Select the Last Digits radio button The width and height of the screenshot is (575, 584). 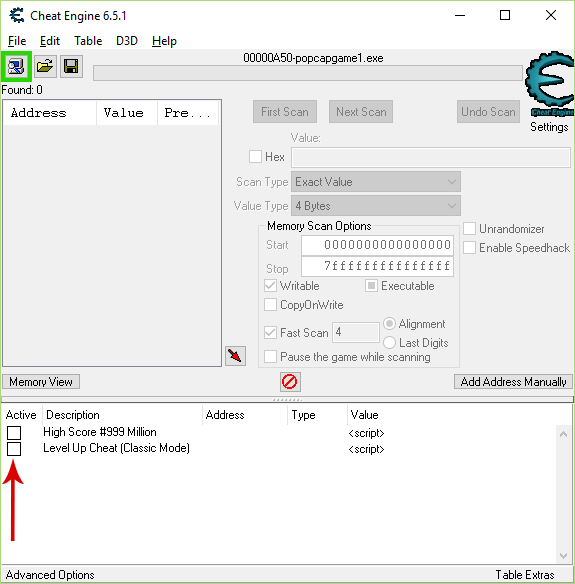389,342
